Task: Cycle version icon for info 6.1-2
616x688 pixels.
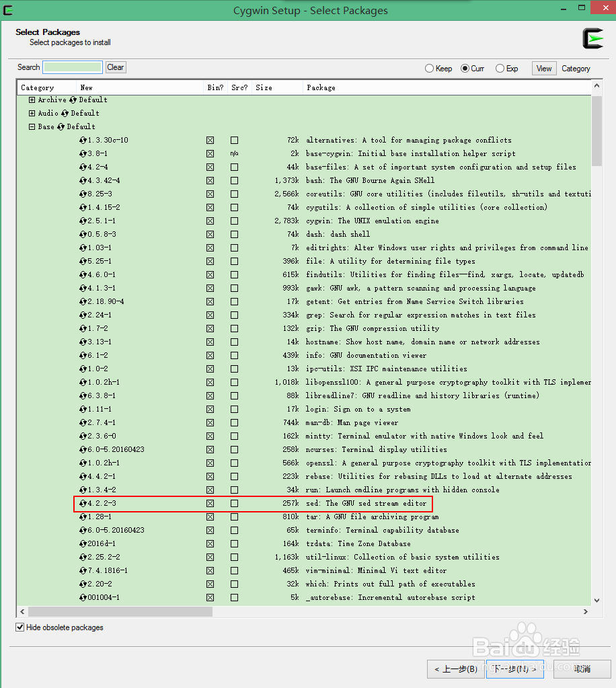Action: point(83,355)
